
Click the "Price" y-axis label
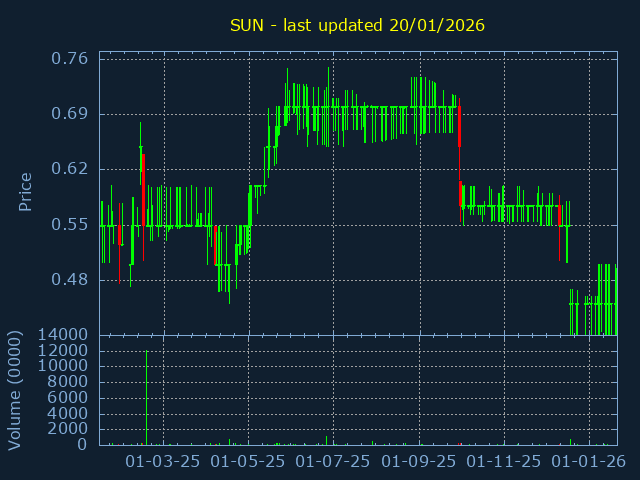(x=25, y=191)
